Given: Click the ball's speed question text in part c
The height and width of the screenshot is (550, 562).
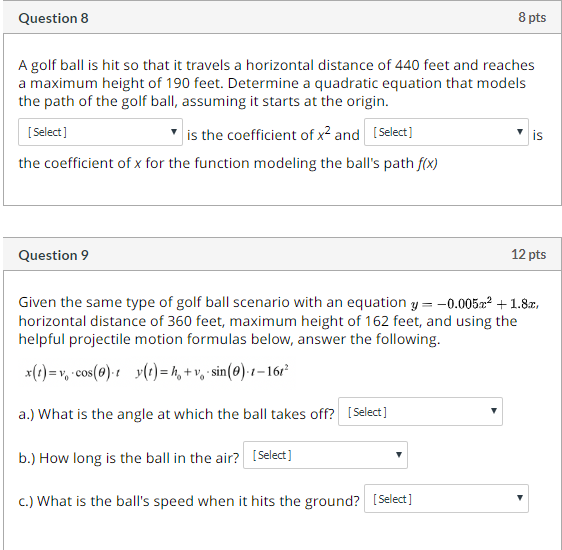Looking at the screenshot, I should (x=198, y=501).
